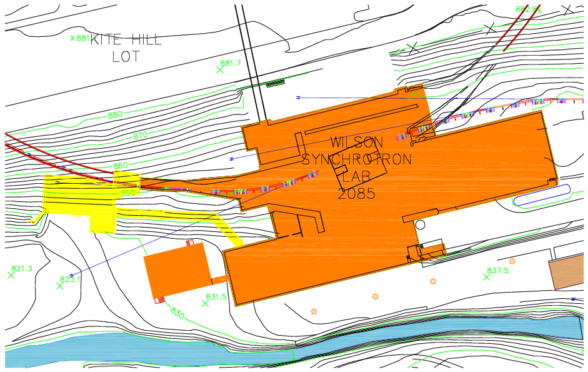The height and width of the screenshot is (372, 588).
Task: Click the small circle symbol below the lab building
Action: coord(421,225)
